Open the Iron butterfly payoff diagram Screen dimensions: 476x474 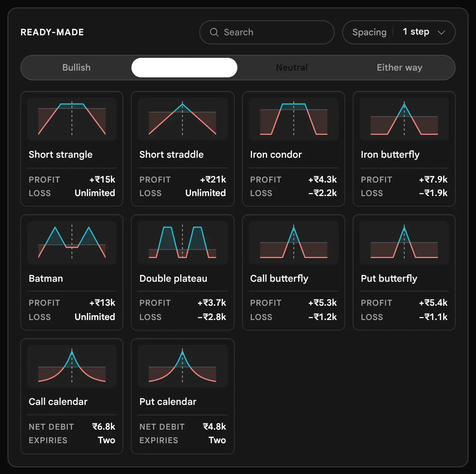pyautogui.click(x=404, y=119)
